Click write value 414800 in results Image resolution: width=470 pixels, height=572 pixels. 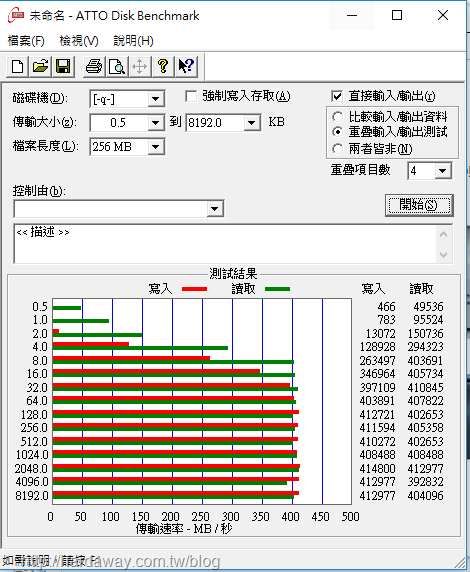(377, 468)
